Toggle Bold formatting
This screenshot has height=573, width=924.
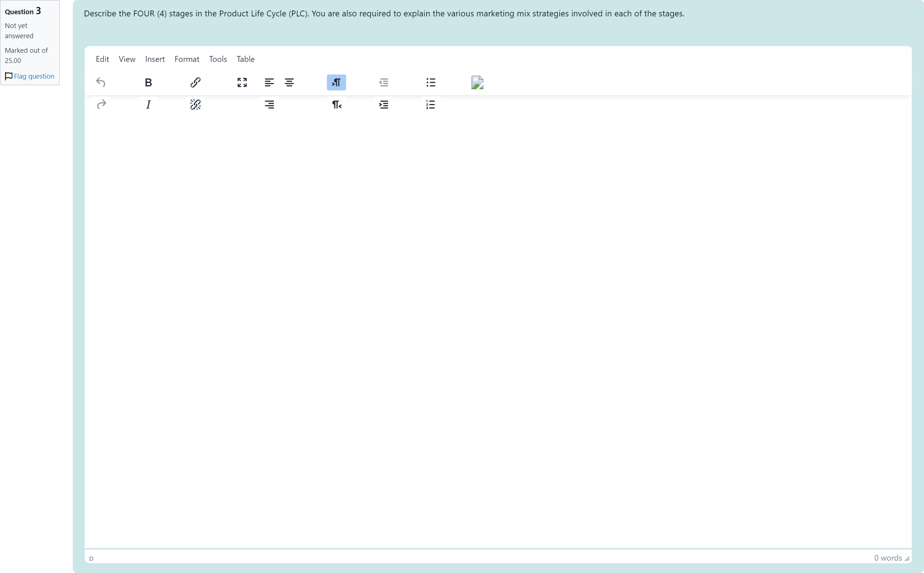tap(148, 82)
